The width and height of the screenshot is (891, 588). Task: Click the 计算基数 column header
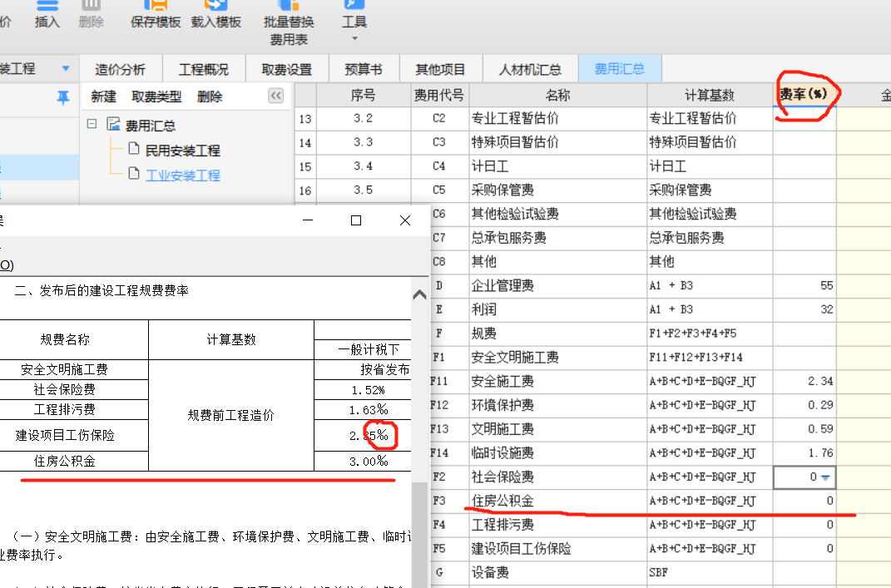click(709, 96)
